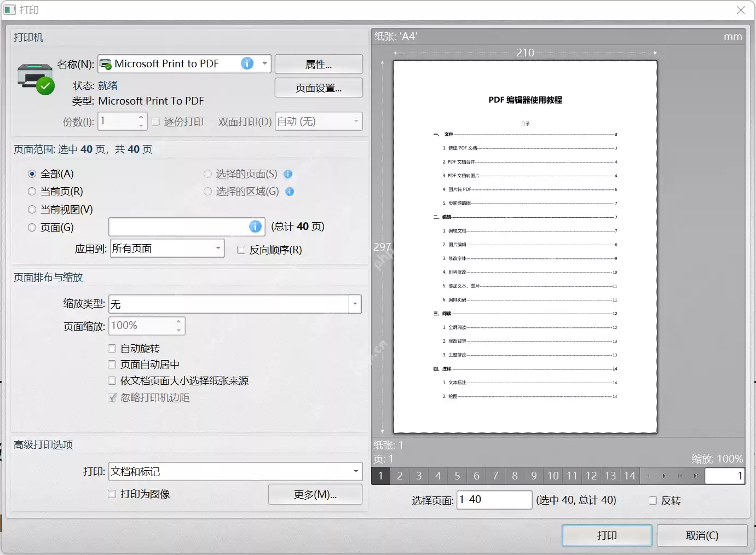The image size is (756, 555).
Task: Click the info icon beside 选择的页面 option
Action: coord(288,174)
